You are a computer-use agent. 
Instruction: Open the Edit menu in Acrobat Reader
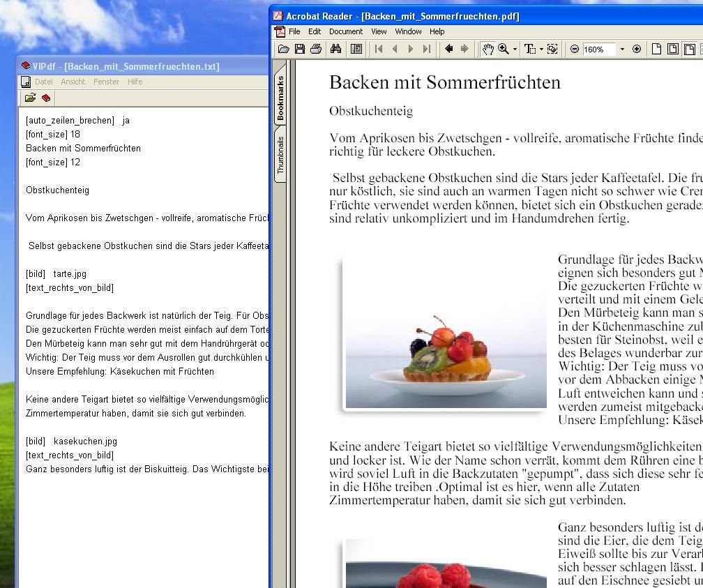tap(315, 31)
